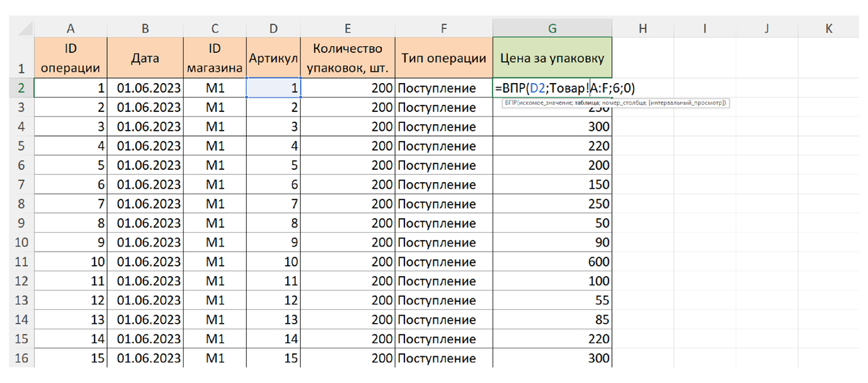Click the ВПР function name in the tooltip

pos(511,103)
